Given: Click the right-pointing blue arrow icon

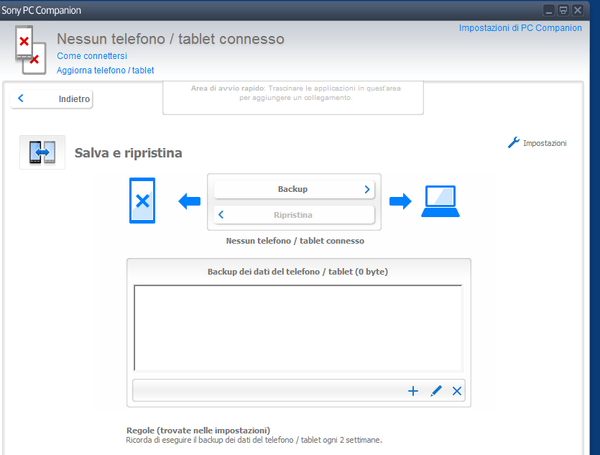Looking at the screenshot, I should point(400,201).
